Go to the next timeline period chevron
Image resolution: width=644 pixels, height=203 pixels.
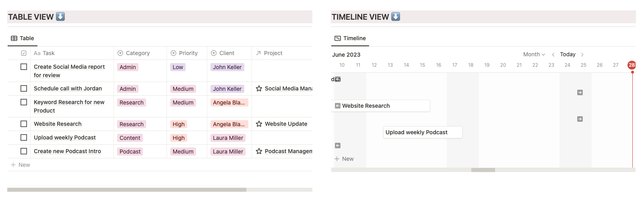[x=582, y=55]
